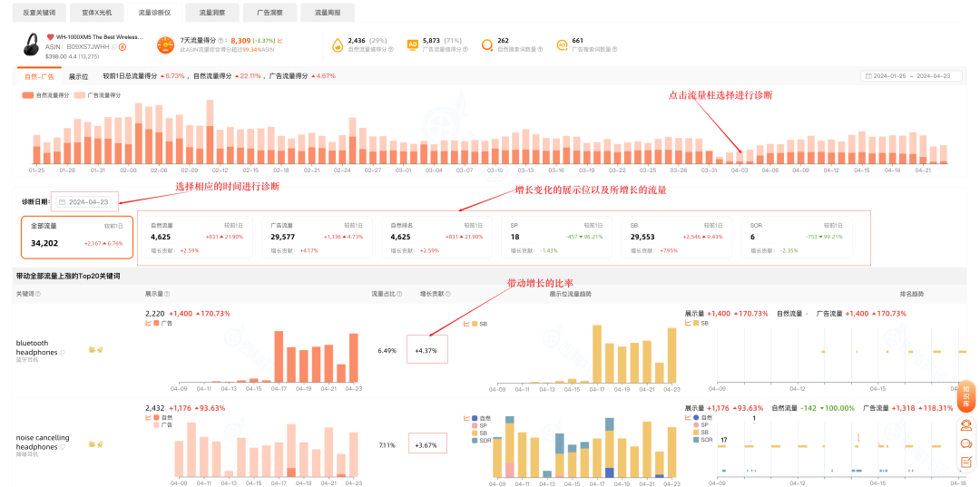Click the natural search term count magnifier icon
This screenshot has height=487, width=980.
(x=487, y=44)
